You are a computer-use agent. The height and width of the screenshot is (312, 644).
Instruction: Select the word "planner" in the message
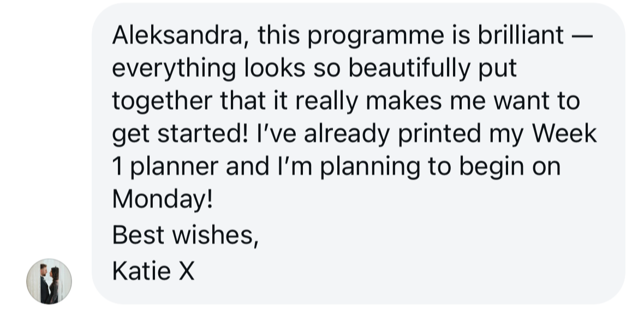pyautogui.click(x=175, y=168)
